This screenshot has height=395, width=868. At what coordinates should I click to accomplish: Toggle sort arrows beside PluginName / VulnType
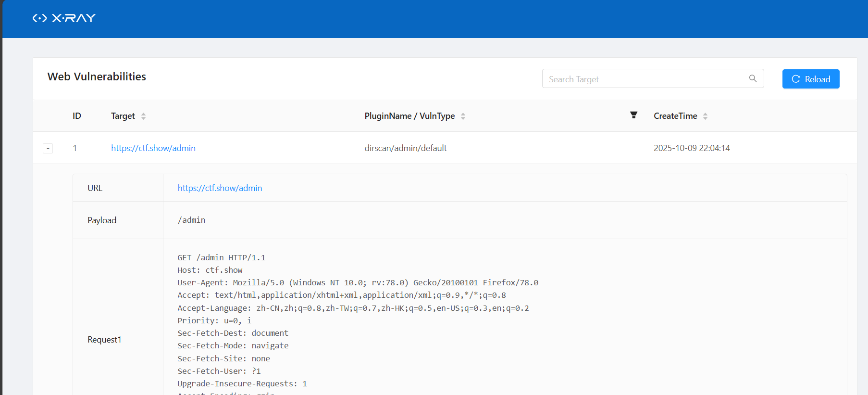point(463,116)
